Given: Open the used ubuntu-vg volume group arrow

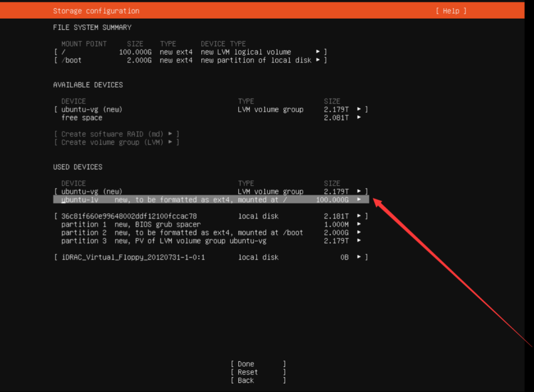Looking at the screenshot, I should click(x=359, y=191).
